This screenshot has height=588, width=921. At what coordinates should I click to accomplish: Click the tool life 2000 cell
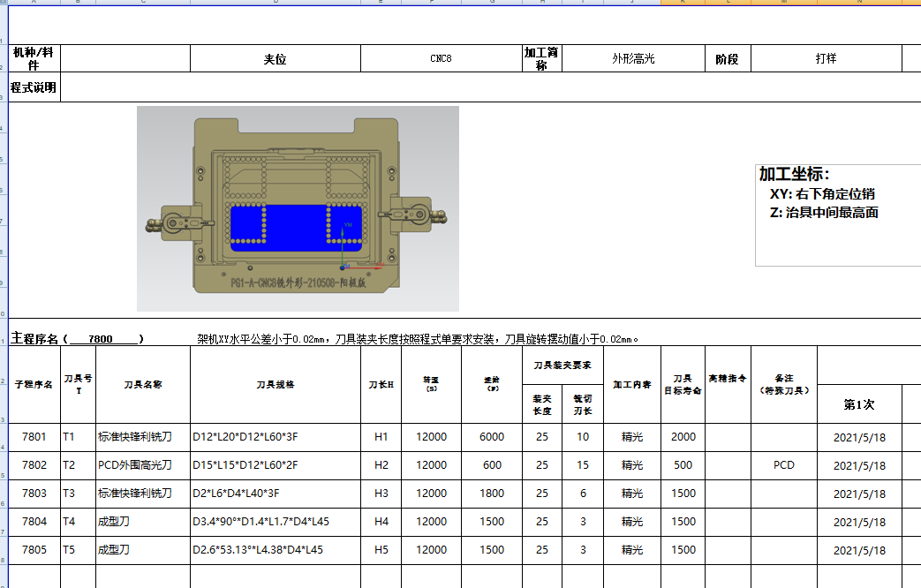[683, 437]
